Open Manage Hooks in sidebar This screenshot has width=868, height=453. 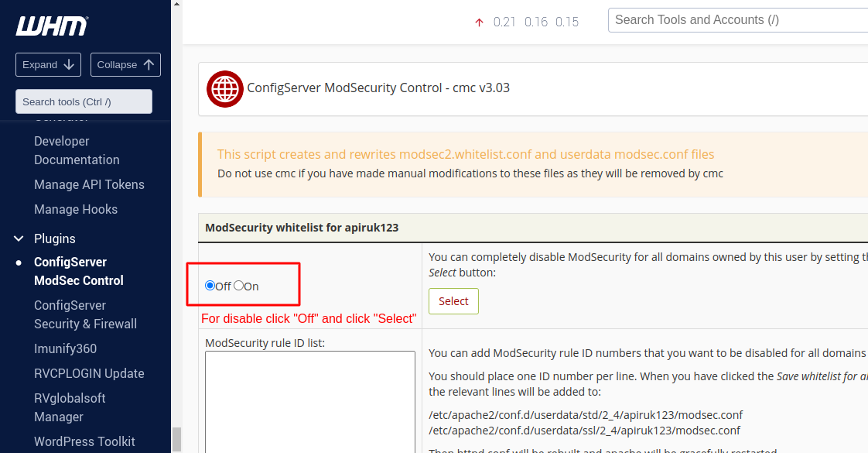[x=76, y=209]
